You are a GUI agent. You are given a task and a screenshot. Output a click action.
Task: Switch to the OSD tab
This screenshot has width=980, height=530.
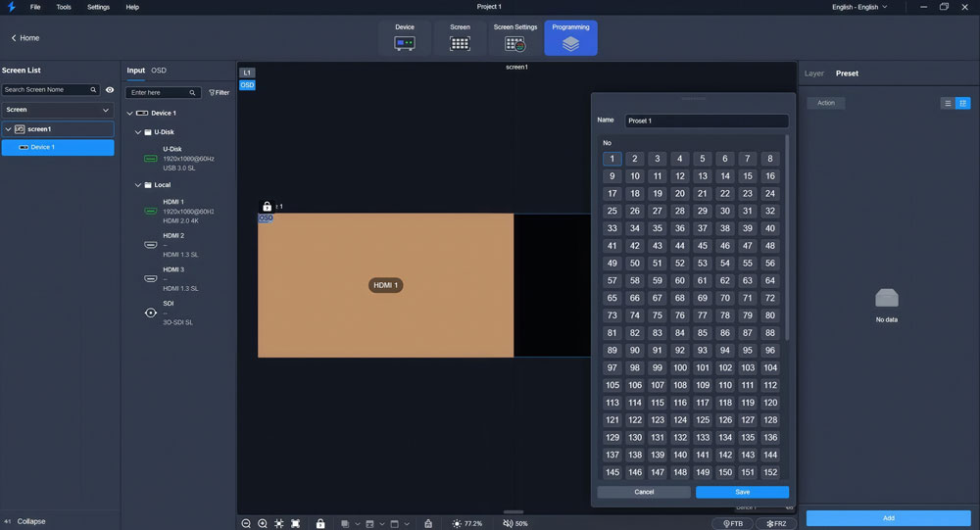(159, 71)
